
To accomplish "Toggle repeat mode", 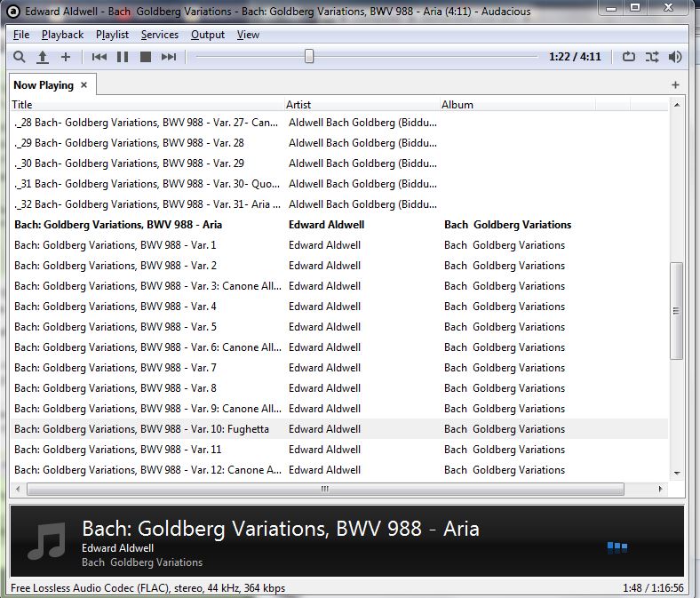I will (x=629, y=57).
